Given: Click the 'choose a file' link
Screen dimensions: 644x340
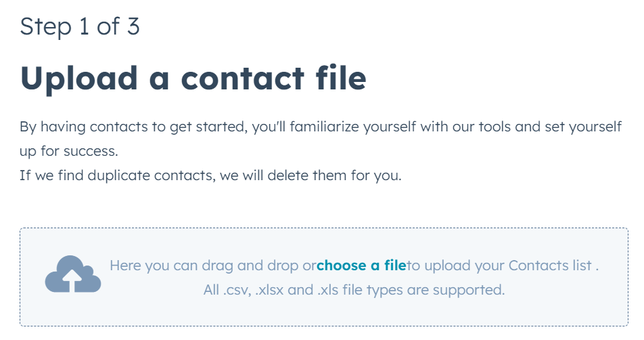Looking at the screenshot, I should click(x=361, y=265).
